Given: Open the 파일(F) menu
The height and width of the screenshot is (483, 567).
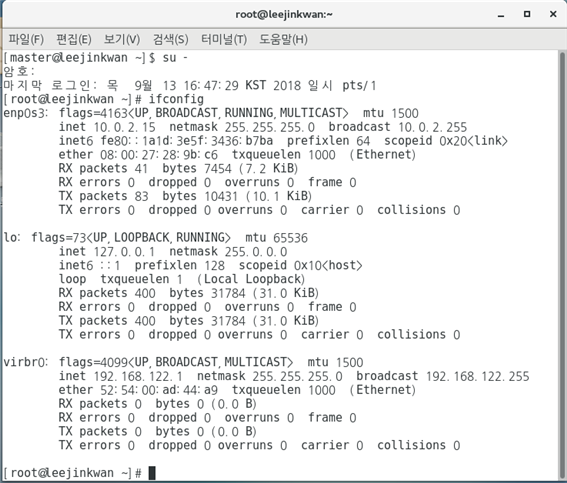Looking at the screenshot, I should tap(26, 39).
